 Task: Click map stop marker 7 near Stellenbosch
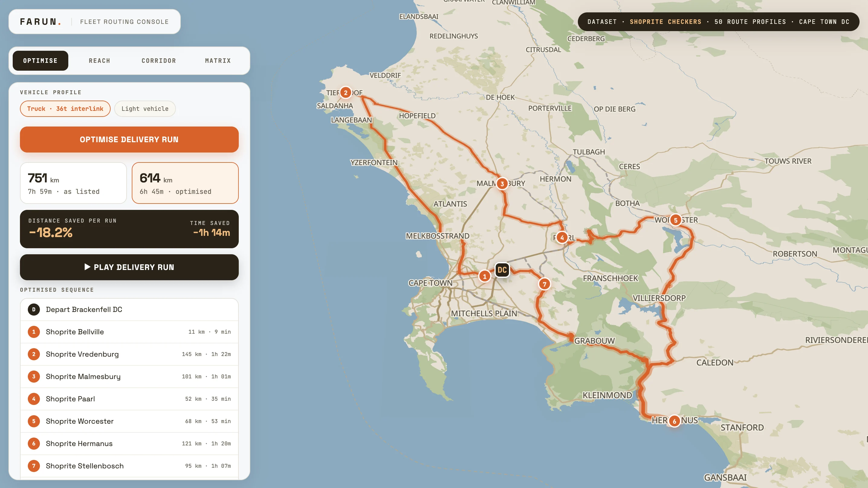544,284
